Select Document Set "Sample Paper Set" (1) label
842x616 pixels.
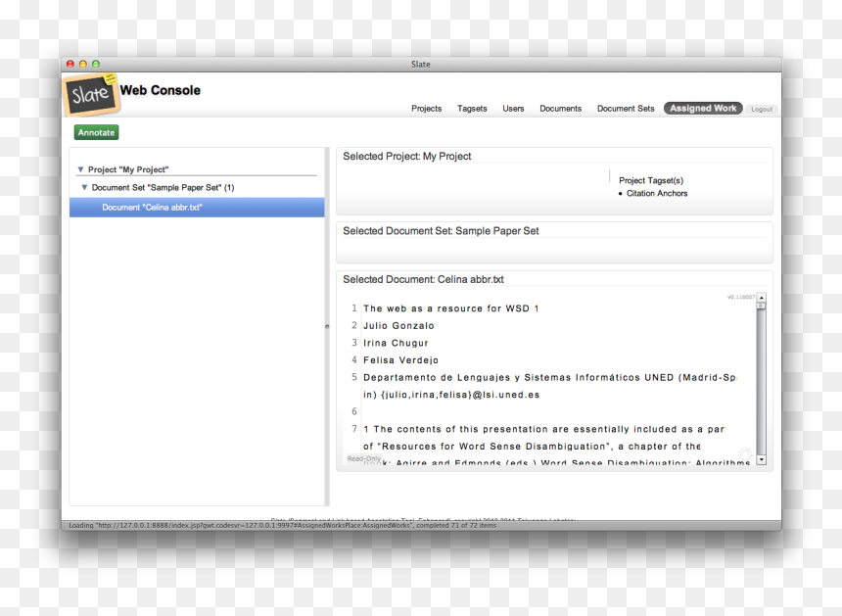coord(163,187)
